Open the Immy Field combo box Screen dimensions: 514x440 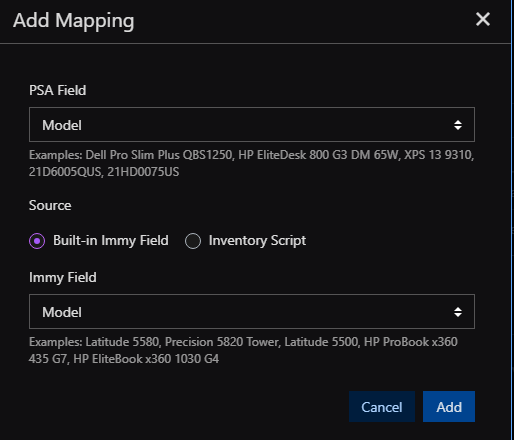252,312
